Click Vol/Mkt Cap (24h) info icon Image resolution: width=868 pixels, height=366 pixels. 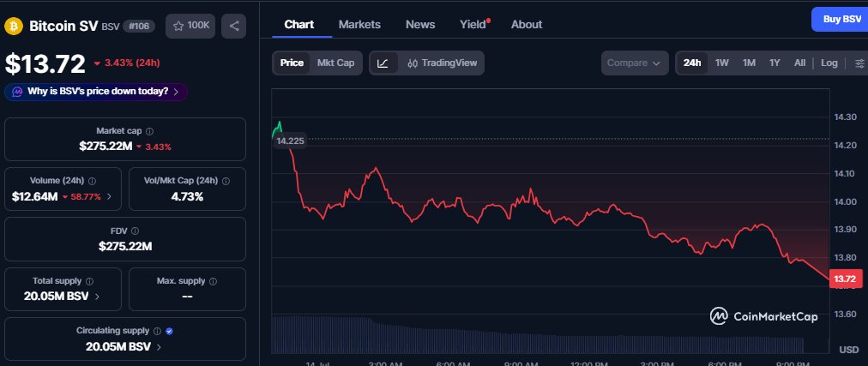(226, 181)
